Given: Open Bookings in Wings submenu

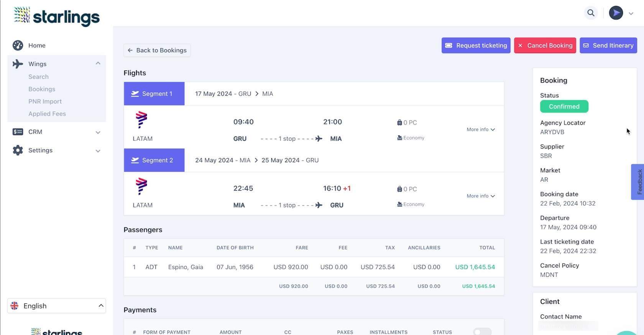Looking at the screenshot, I should point(42,89).
